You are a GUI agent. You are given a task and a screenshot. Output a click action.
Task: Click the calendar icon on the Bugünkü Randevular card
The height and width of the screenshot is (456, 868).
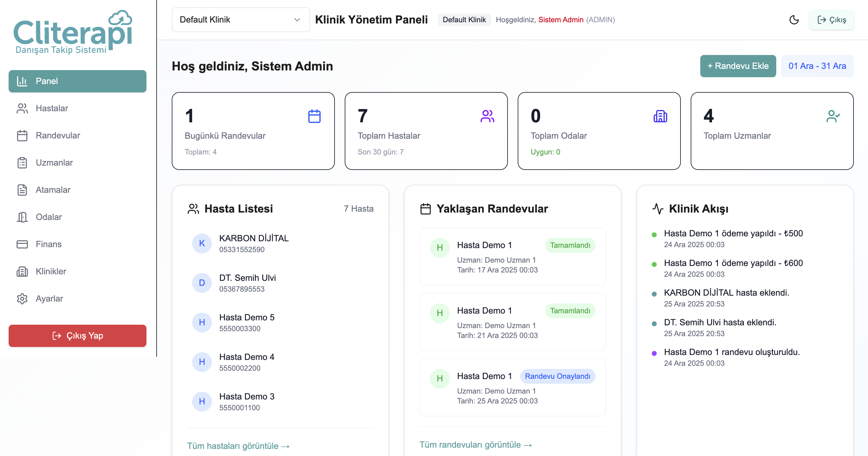coord(314,116)
